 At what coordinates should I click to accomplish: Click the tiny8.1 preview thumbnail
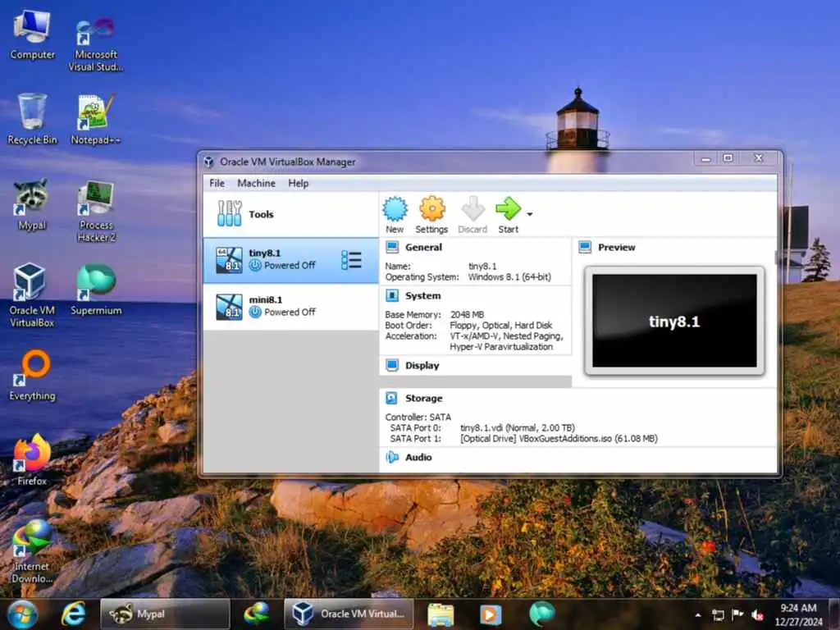click(674, 321)
